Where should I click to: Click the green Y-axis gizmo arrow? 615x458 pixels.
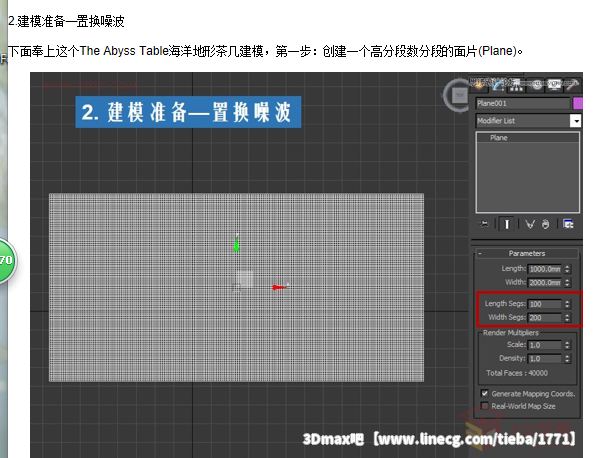pos(237,244)
